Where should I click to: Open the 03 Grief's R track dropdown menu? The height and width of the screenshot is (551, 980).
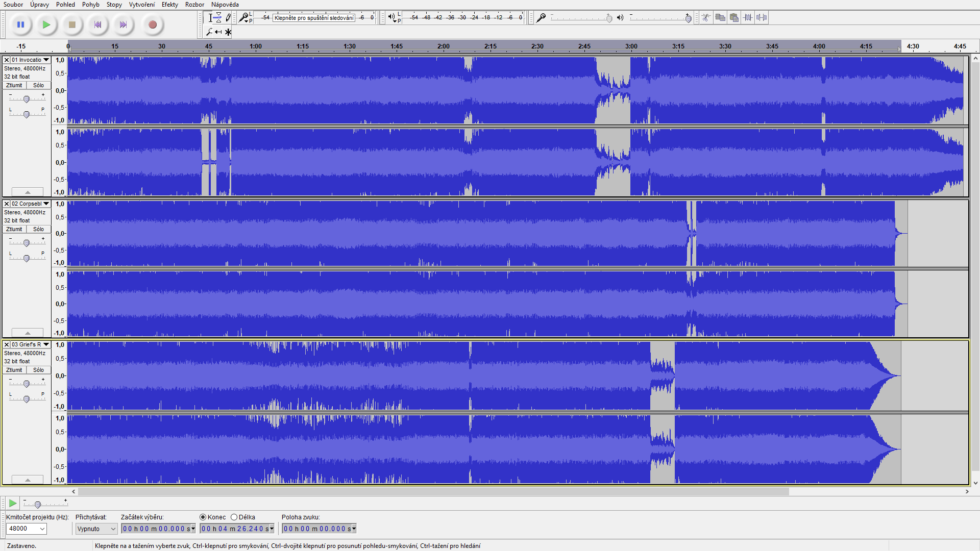tap(46, 344)
